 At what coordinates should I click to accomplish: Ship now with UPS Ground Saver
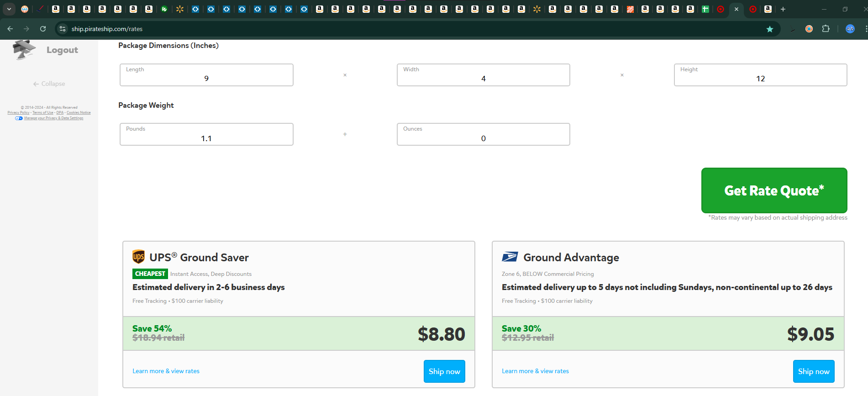(x=444, y=371)
